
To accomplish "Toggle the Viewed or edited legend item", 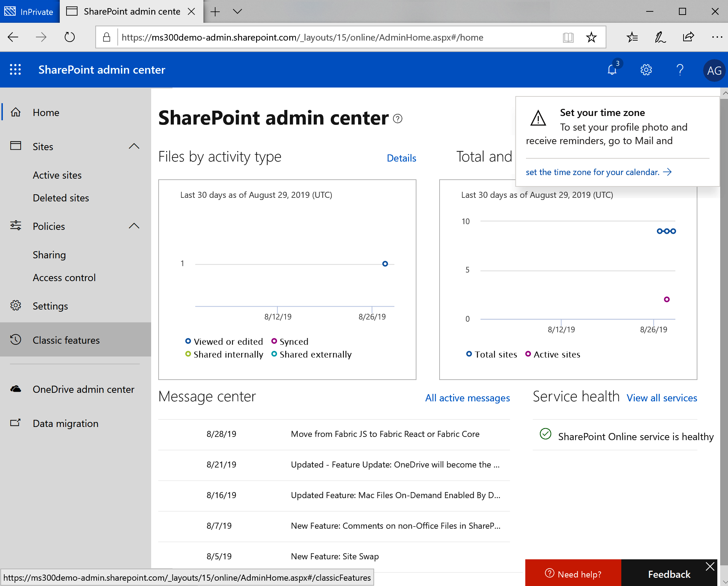I will click(x=224, y=342).
